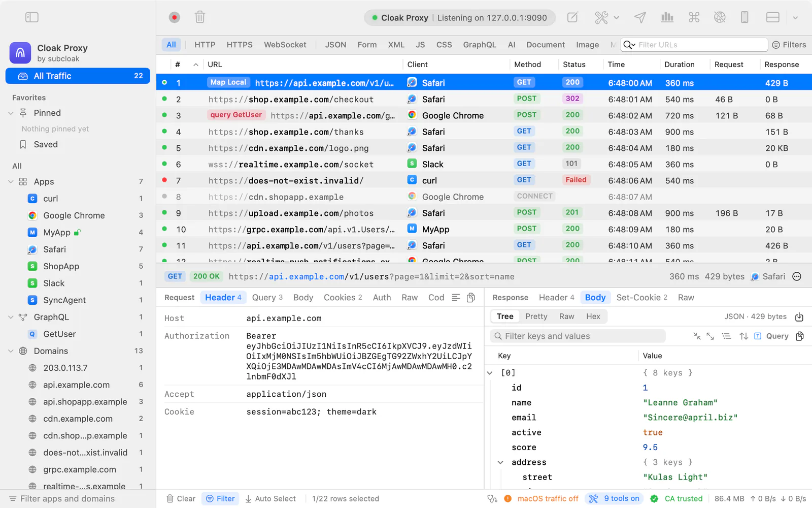Image resolution: width=812 pixels, height=508 pixels.
Task: Clear sessions with the trash icon
Action: click(200, 17)
